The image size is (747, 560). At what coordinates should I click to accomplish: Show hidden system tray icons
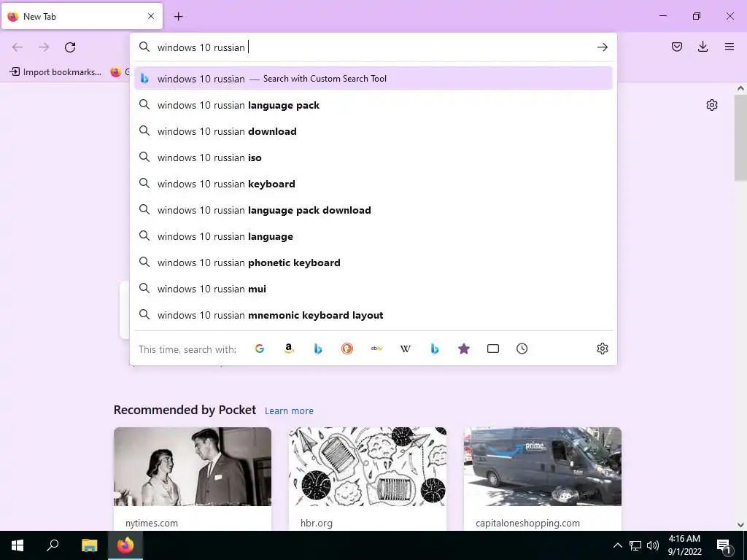pos(617,545)
